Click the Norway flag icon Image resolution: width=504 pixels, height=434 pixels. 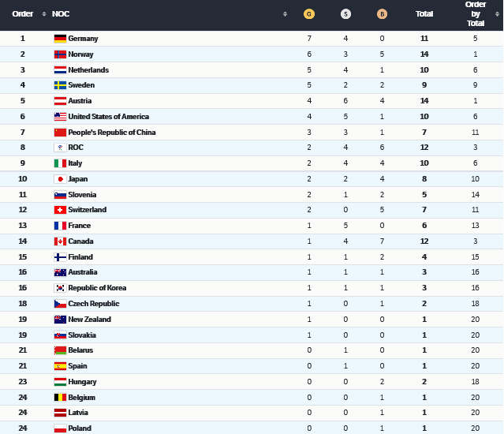(60, 54)
